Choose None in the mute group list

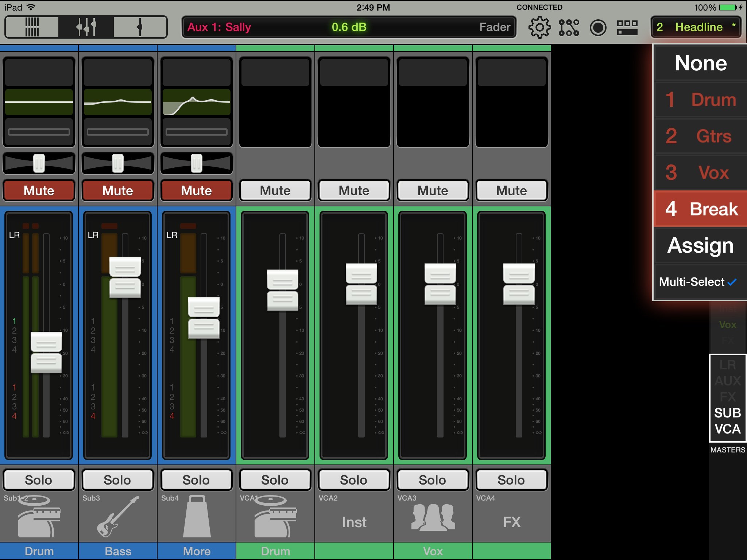tap(701, 63)
